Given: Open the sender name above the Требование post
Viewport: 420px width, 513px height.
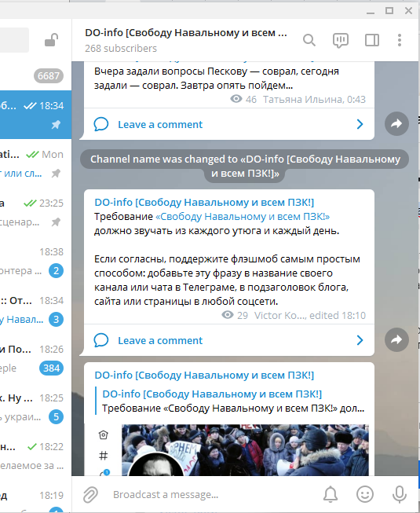Looking at the screenshot, I should [x=204, y=202].
